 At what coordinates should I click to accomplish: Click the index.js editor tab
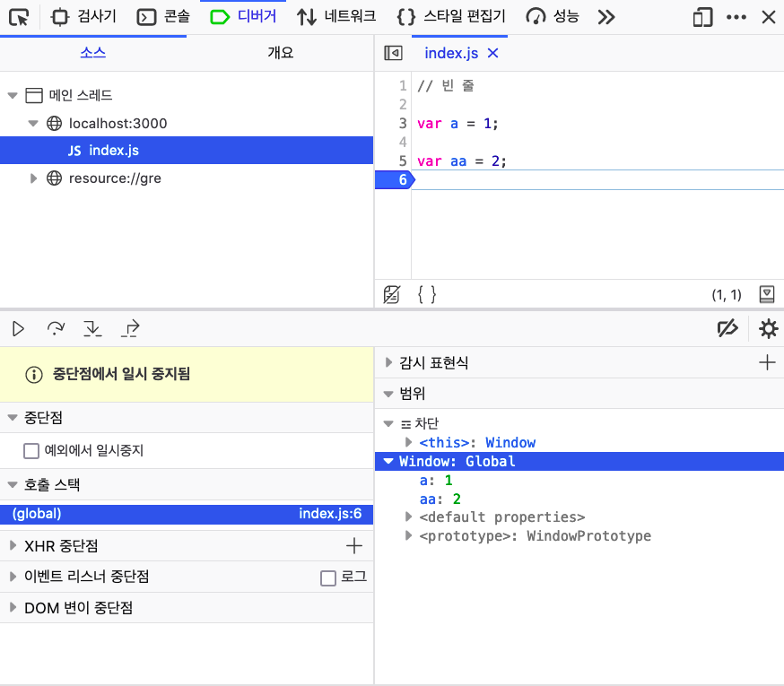tap(451, 53)
